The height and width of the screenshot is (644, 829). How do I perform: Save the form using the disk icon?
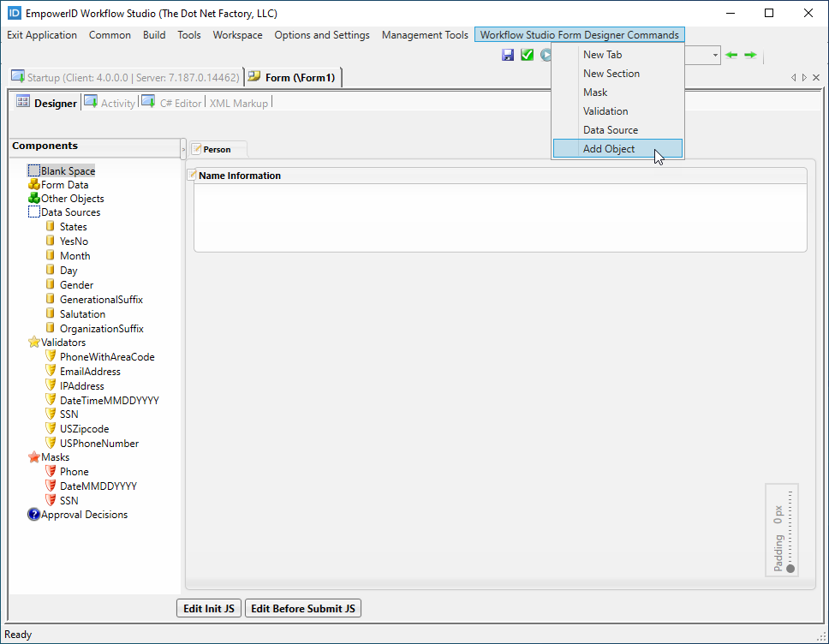[508, 54]
